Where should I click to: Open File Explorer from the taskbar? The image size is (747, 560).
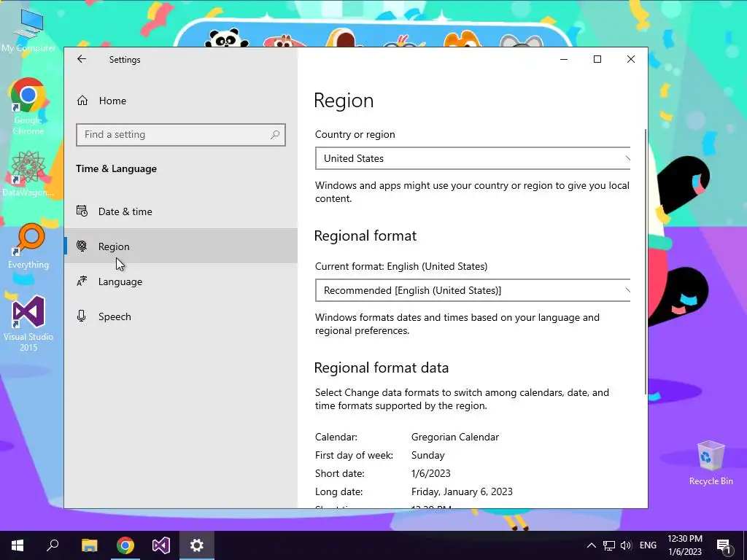click(89, 545)
